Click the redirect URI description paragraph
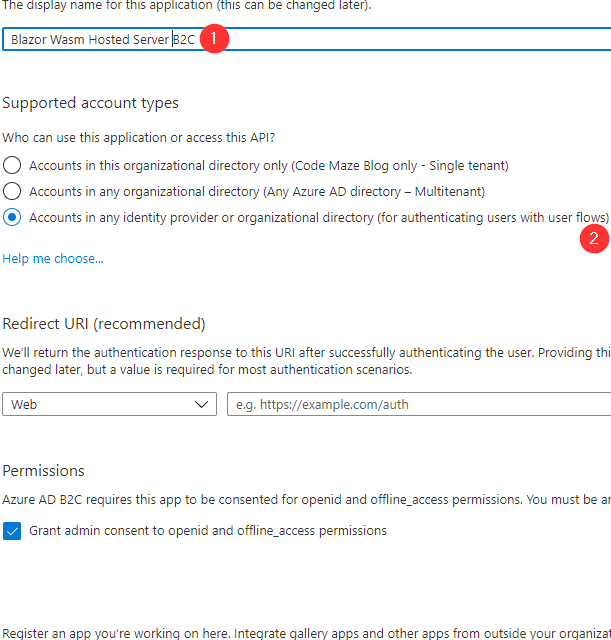The height and width of the screenshot is (640, 611). coord(300,361)
